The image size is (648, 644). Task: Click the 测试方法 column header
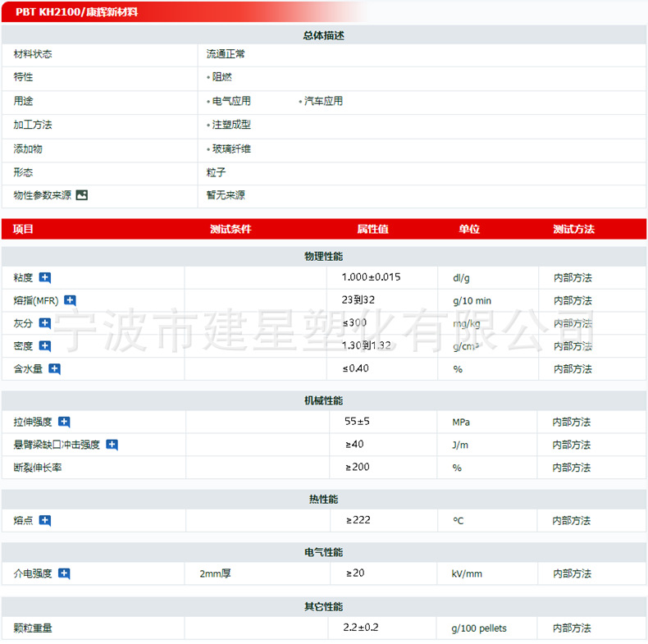[573, 229]
